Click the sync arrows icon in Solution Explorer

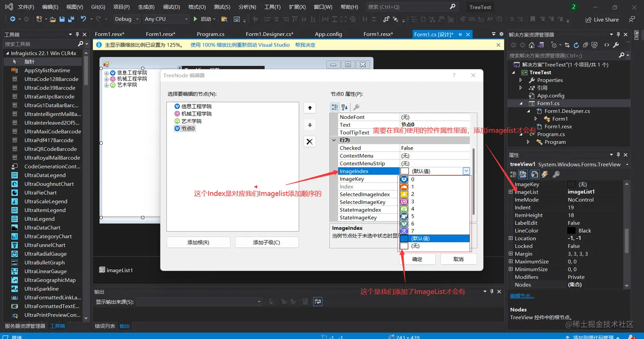567,45
